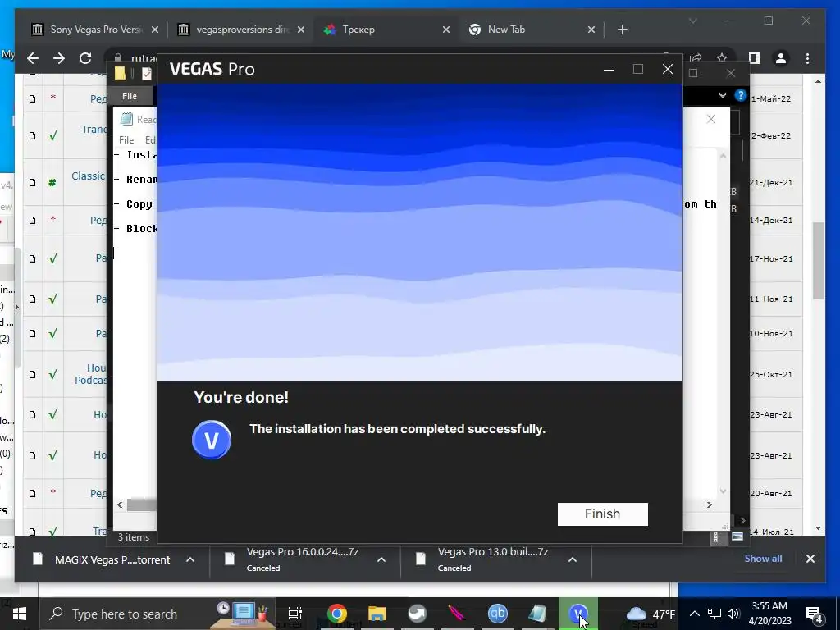This screenshot has width=840, height=630.
Task: Minimize the VEGAS Pro installer window
Action: 609,69
